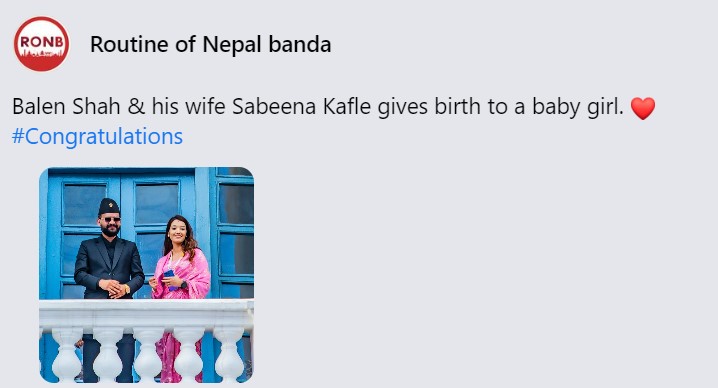718x388 pixels.
Task: Open the #Congratulations hashtag
Action: [97, 137]
